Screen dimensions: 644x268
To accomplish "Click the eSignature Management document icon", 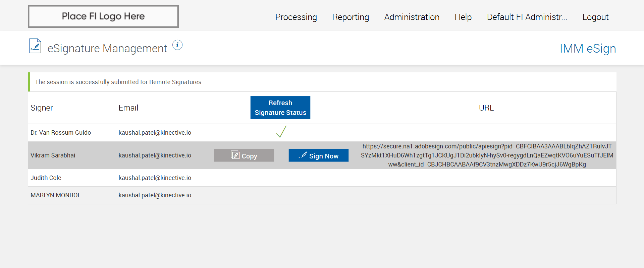I will (x=35, y=46).
